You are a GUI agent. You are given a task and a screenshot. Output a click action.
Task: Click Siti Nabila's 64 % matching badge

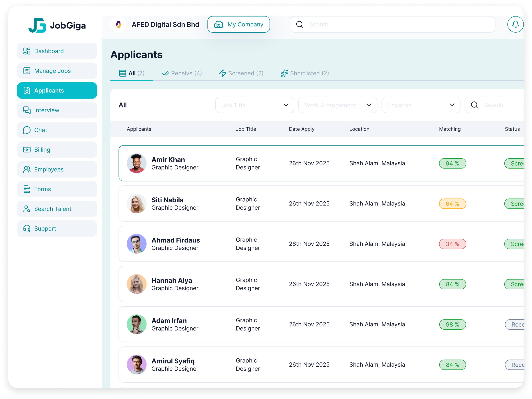[x=452, y=204]
